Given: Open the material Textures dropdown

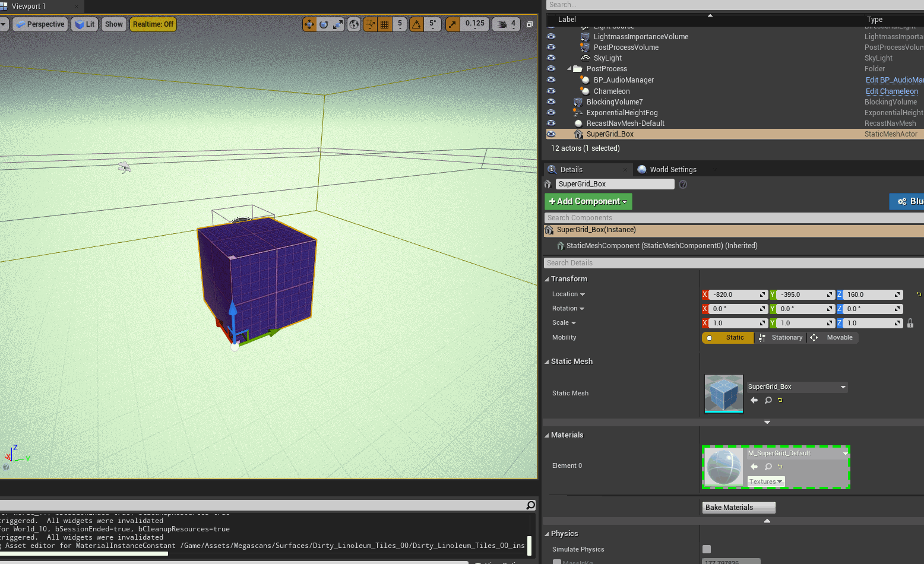Looking at the screenshot, I should (x=766, y=481).
